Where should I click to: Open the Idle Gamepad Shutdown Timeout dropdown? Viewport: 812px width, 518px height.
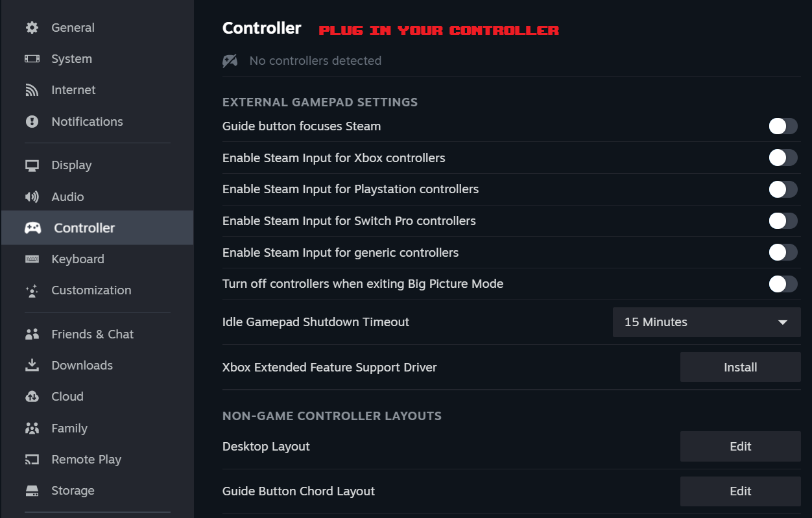tap(706, 322)
